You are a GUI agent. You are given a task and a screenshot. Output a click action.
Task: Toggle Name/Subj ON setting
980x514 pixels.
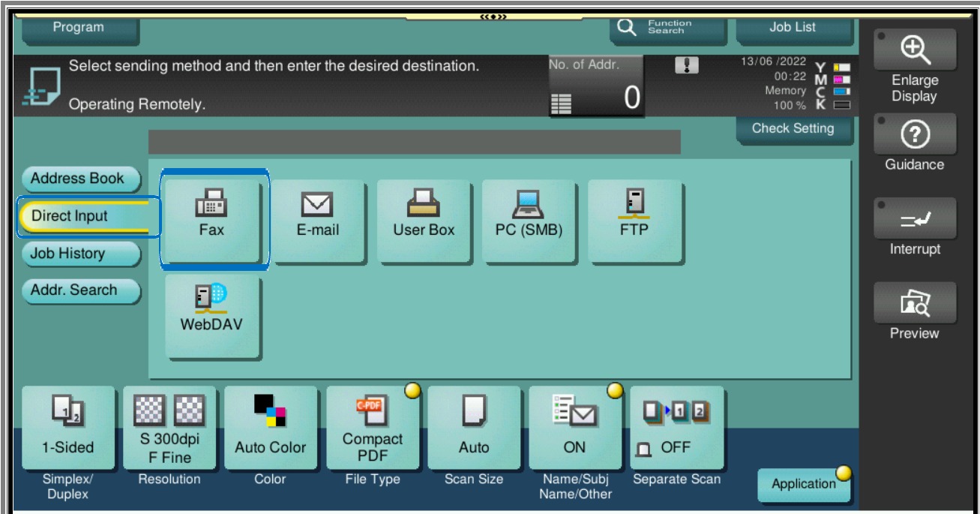[x=574, y=428]
